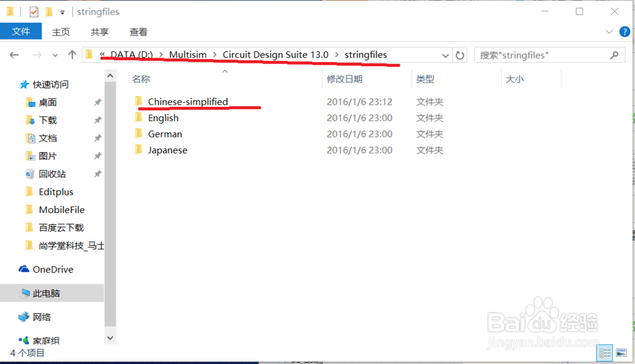
Task: Click the pin icon next to 桌面
Action: [x=98, y=102]
